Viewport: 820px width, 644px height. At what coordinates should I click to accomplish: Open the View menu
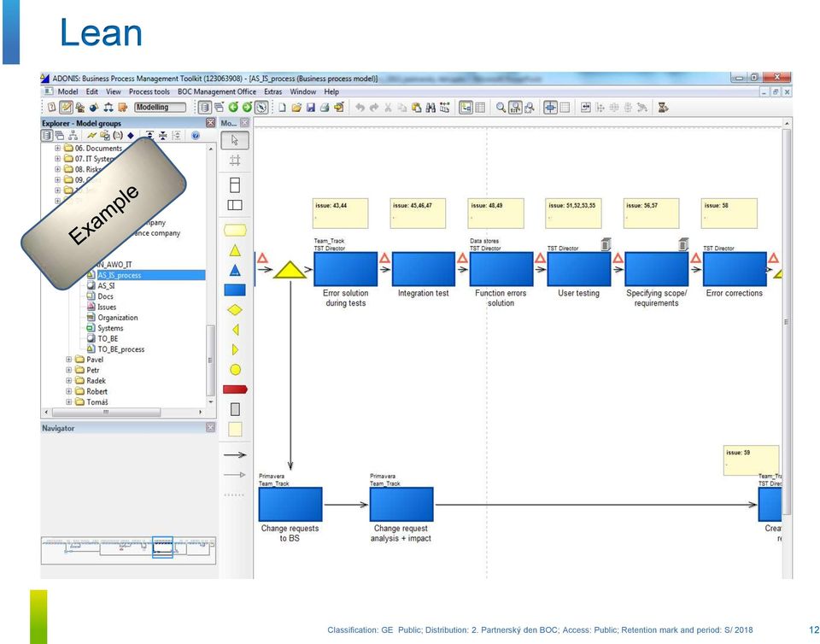(114, 91)
